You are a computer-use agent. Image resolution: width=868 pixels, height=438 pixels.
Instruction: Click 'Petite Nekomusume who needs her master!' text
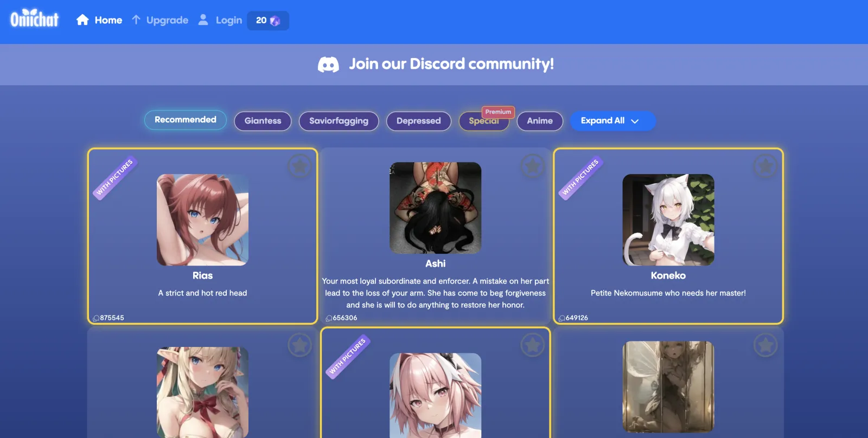[668, 293]
